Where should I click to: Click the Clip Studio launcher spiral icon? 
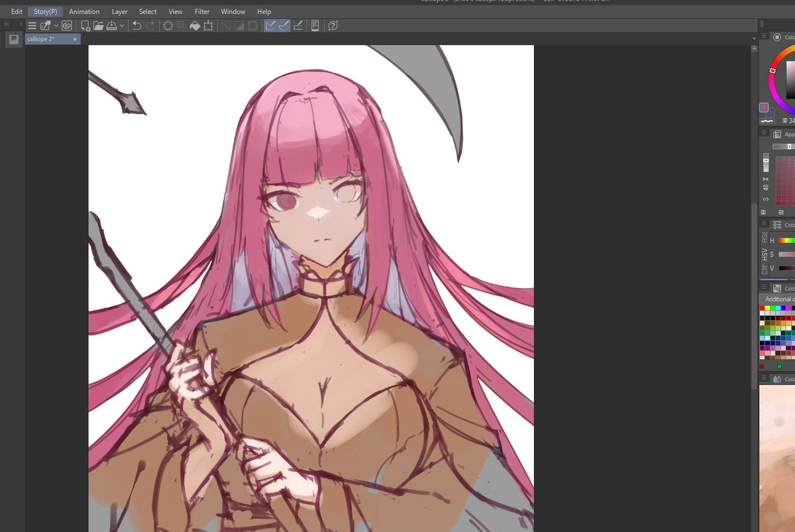click(x=67, y=26)
